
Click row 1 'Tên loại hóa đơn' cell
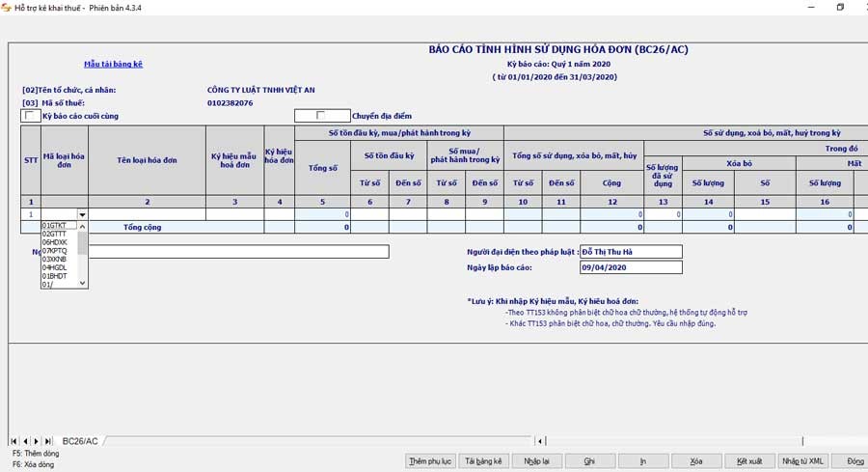148,214
